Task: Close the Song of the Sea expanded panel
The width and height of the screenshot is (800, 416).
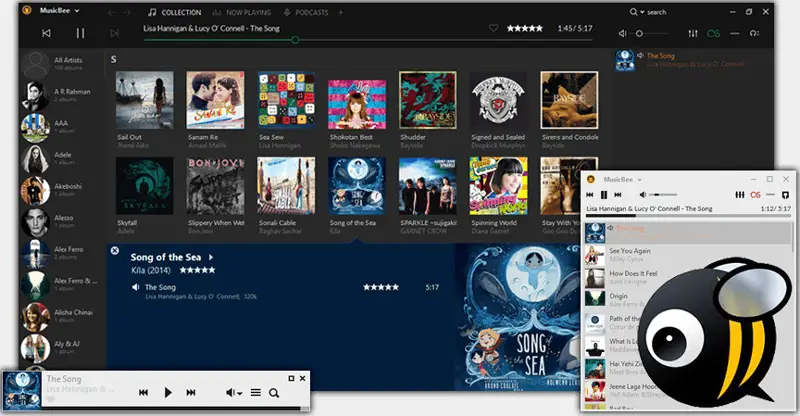Action: pos(115,250)
